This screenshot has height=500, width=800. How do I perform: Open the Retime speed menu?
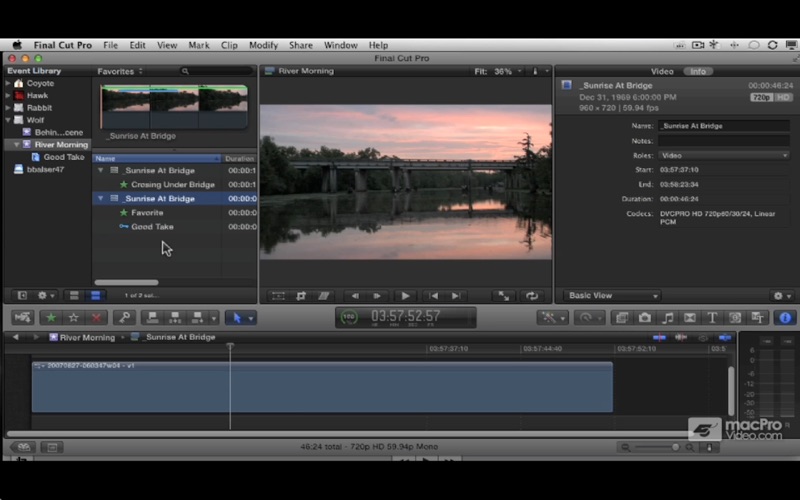click(x=589, y=317)
